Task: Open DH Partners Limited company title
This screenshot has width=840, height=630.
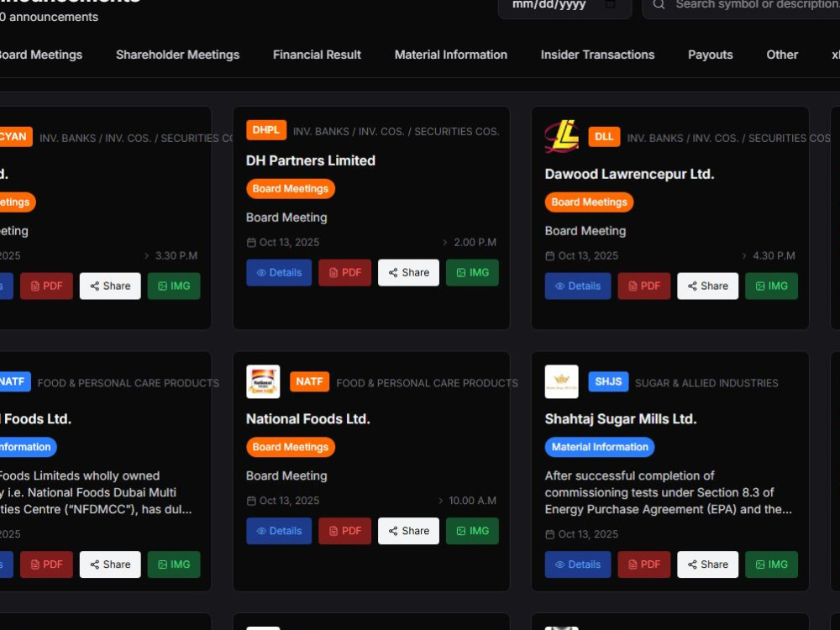Action: point(311,160)
